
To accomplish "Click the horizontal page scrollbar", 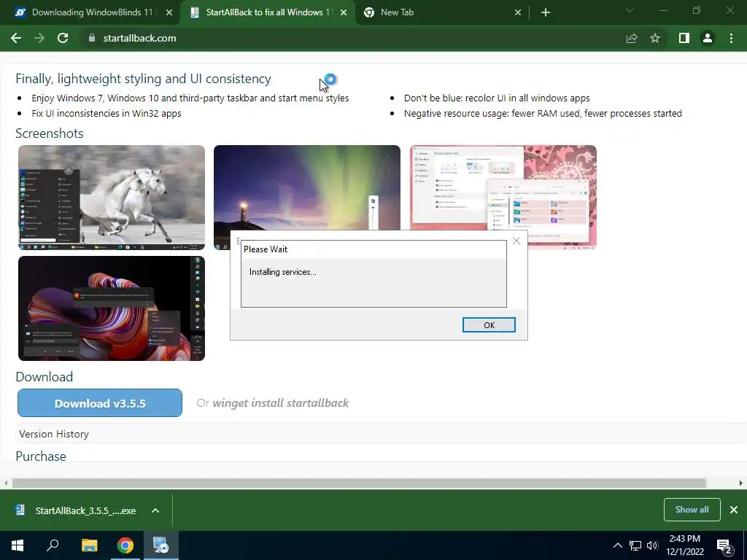I will (x=359, y=483).
